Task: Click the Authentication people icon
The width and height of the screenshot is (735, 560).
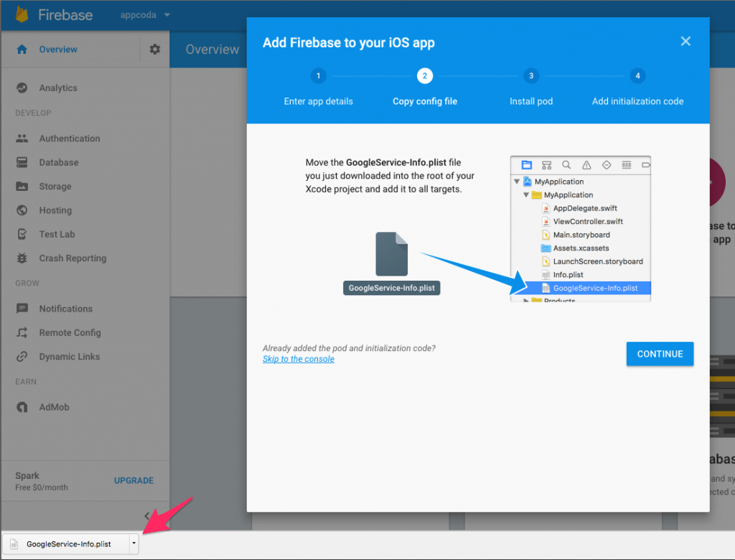Action: coord(22,139)
